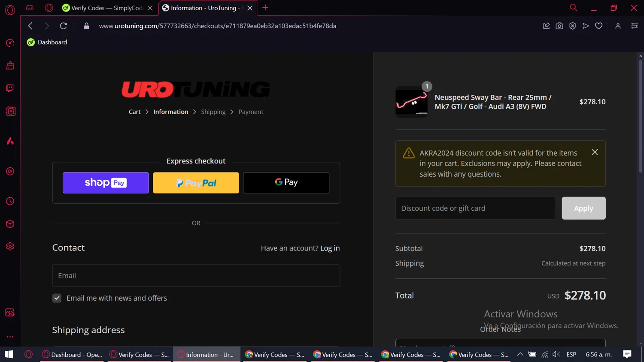Open Extensions cube icon in sidebar

pyautogui.click(x=10, y=224)
